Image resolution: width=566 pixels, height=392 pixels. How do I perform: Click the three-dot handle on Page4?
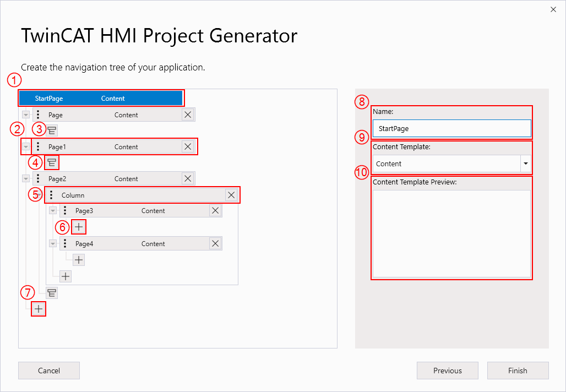(65, 244)
